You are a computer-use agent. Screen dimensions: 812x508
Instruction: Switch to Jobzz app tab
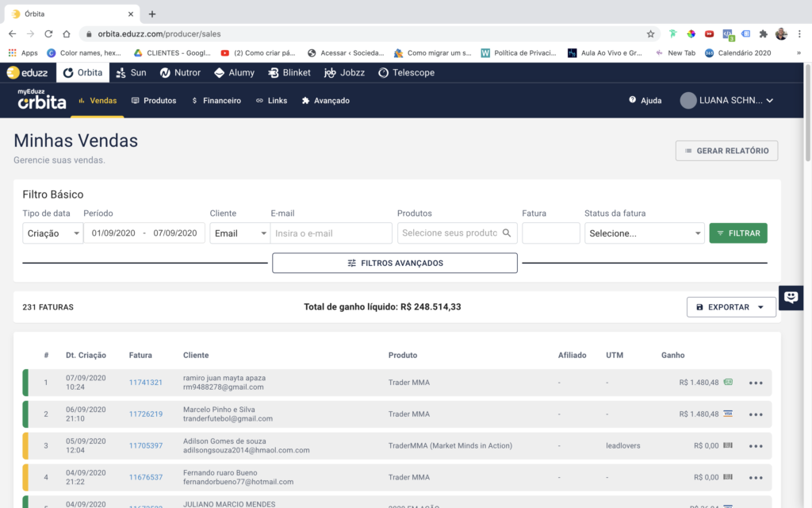[344, 72]
